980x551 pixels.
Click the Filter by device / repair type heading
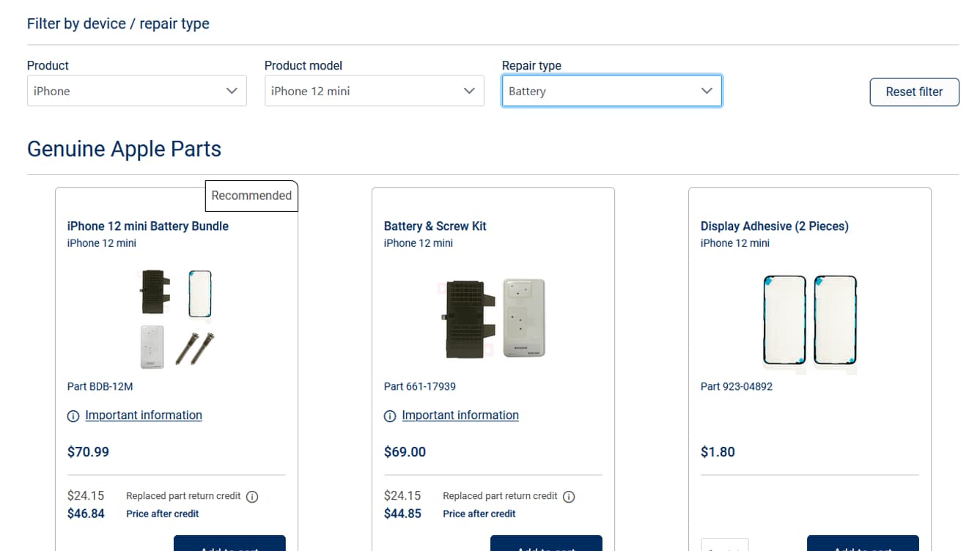coord(118,23)
